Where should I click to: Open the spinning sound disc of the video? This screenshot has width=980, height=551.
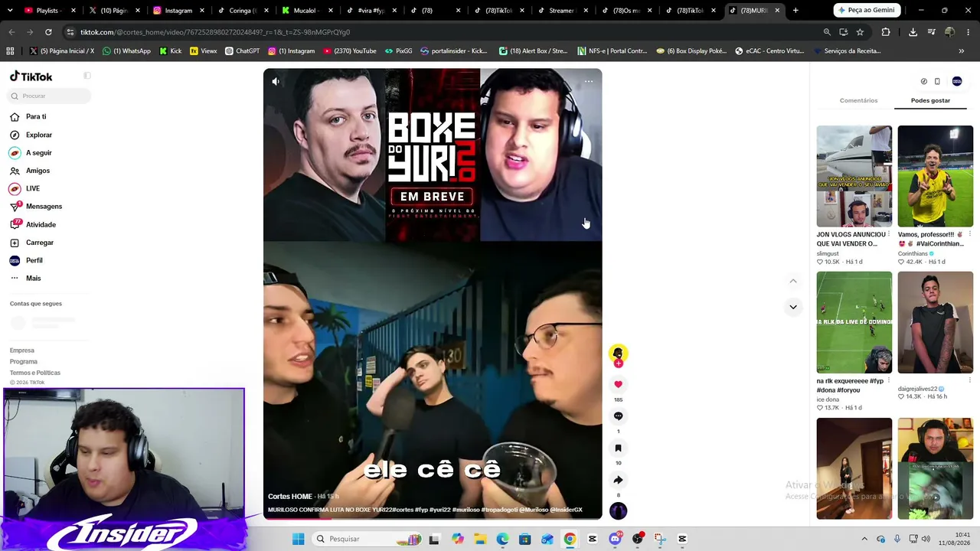(x=618, y=510)
